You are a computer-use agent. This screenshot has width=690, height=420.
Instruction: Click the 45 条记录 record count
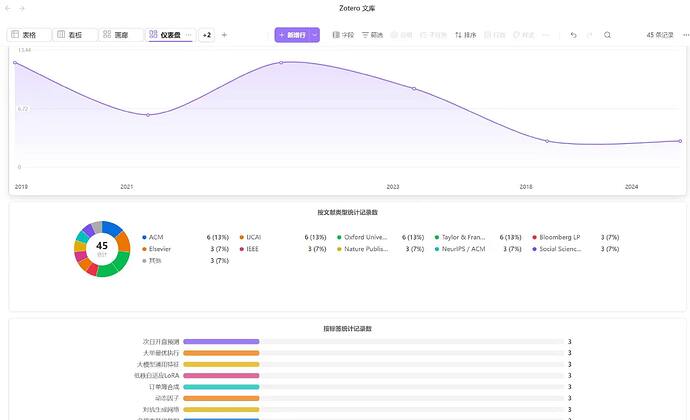tap(660, 35)
